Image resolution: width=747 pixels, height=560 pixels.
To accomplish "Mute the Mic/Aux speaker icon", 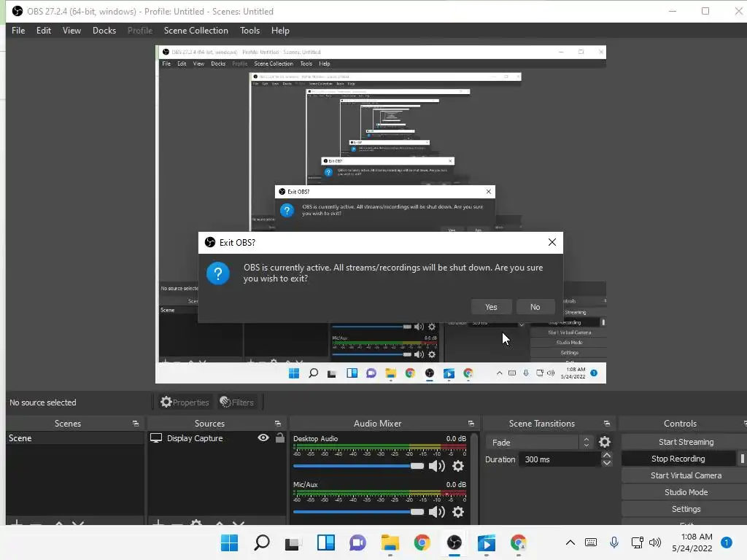I will click(436, 512).
